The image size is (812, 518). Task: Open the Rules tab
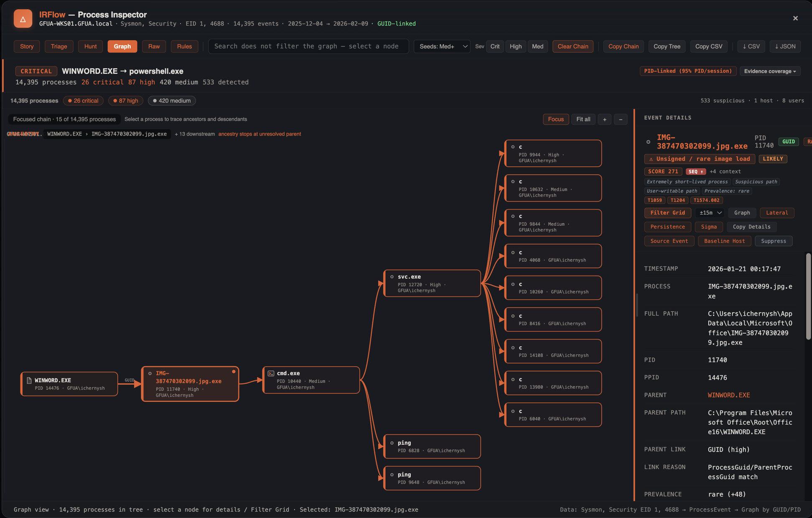coord(184,46)
